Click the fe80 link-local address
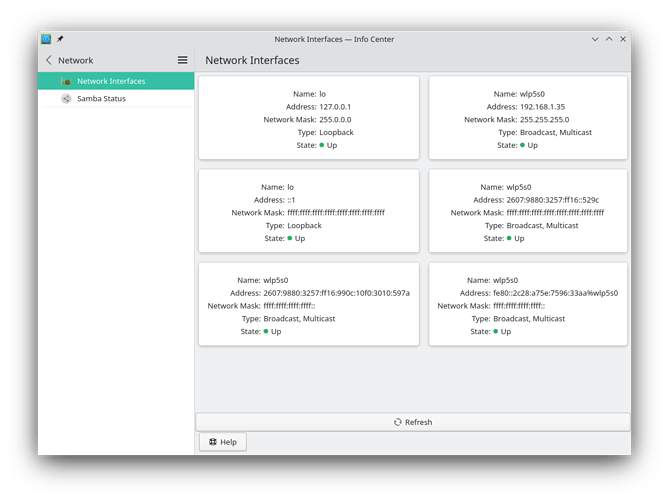Viewport: 669px width, 500px height. (555, 293)
